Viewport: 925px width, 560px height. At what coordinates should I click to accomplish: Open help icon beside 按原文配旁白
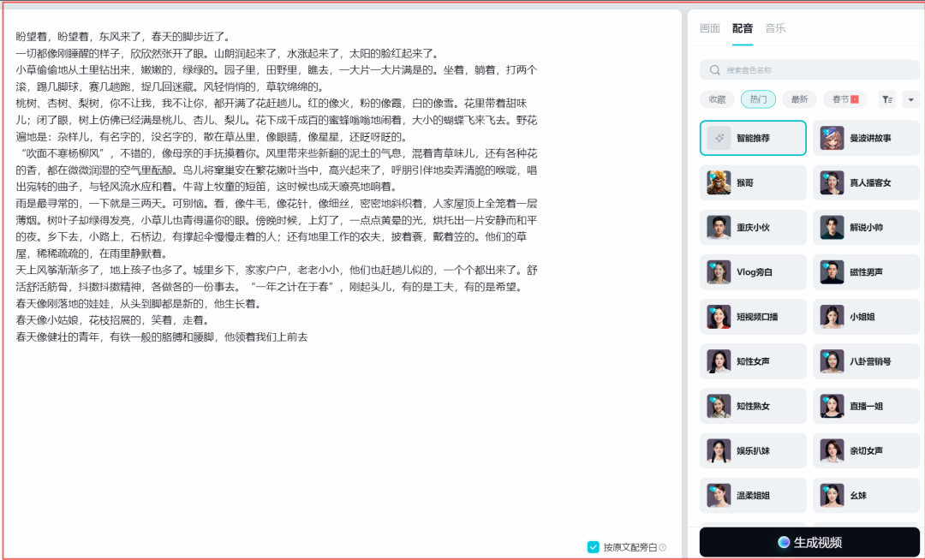tap(662, 548)
